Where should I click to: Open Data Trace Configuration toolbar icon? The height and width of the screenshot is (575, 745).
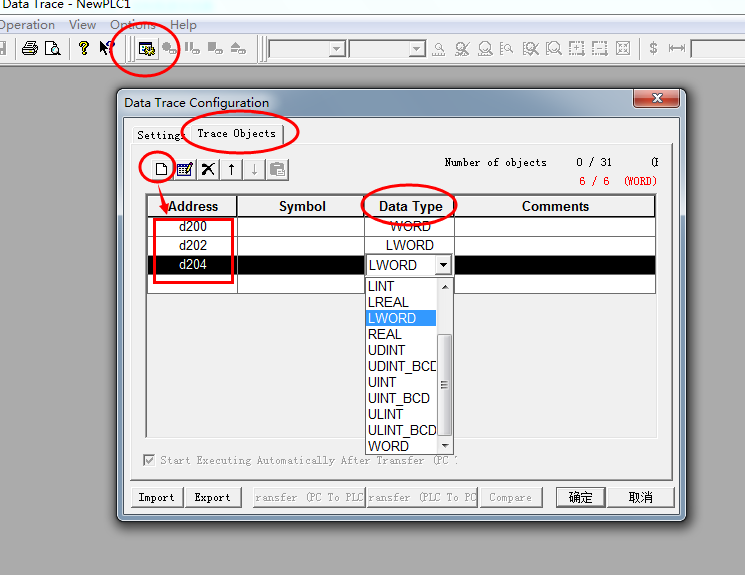click(146, 48)
